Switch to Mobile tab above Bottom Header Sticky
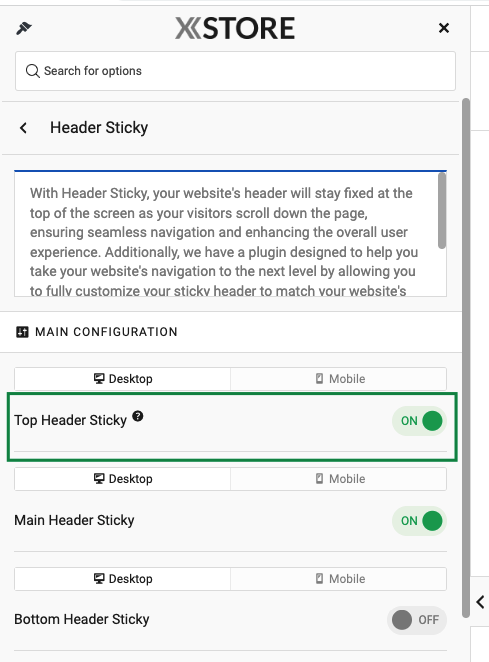Screen dimensions: 489x662 [339, 579]
